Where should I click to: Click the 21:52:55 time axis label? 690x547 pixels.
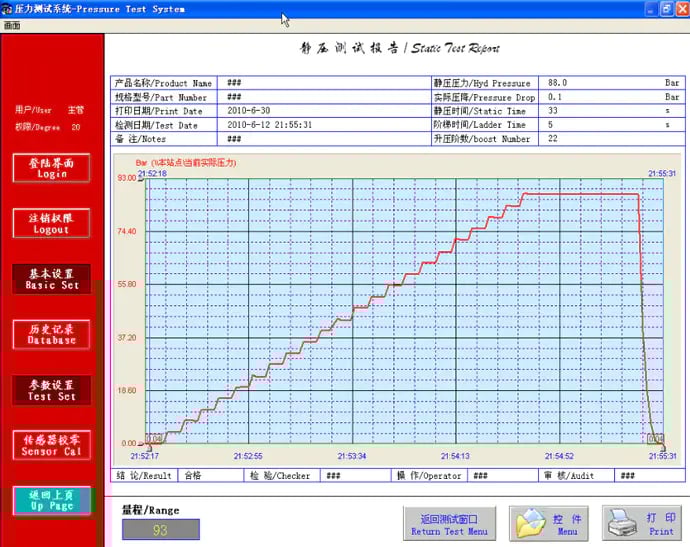point(248,456)
